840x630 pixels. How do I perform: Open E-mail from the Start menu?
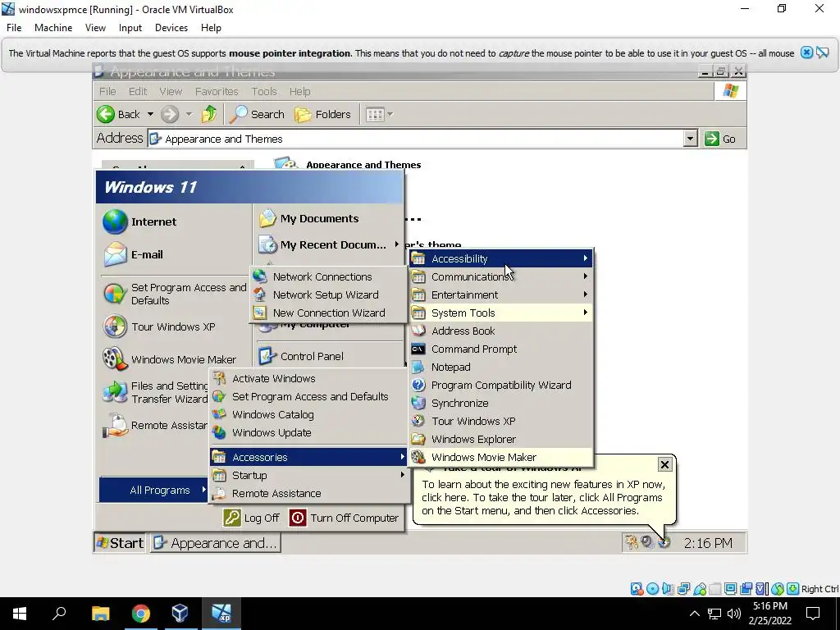(134, 254)
